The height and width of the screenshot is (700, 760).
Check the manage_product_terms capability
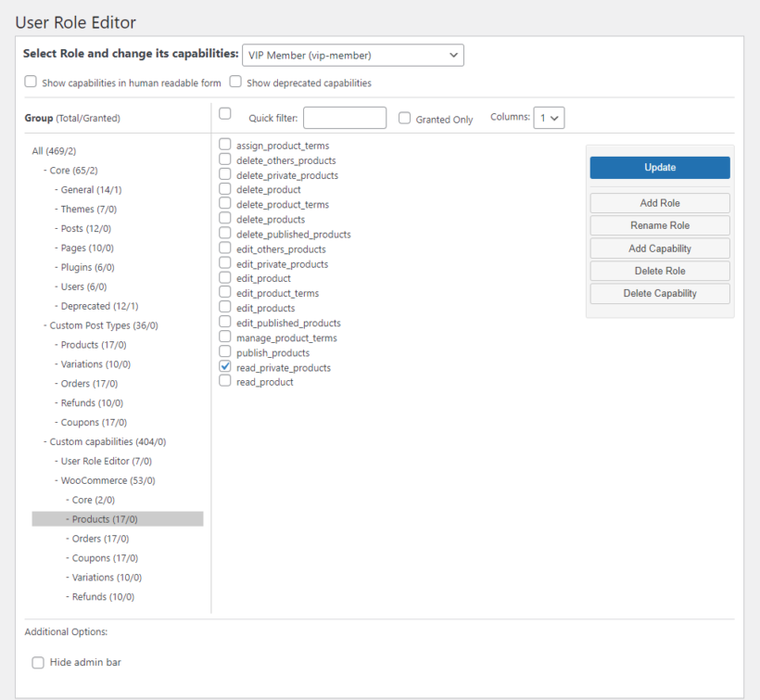pos(223,337)
